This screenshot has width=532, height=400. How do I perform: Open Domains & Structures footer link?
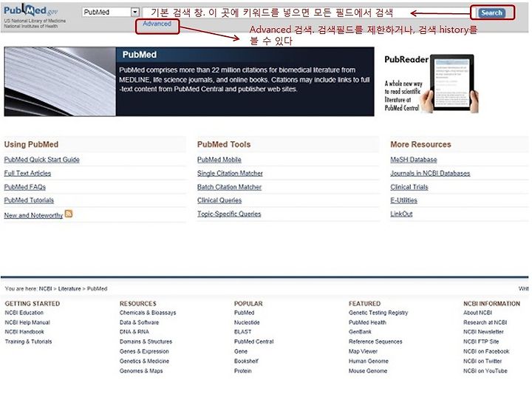(x=146, y=342)
